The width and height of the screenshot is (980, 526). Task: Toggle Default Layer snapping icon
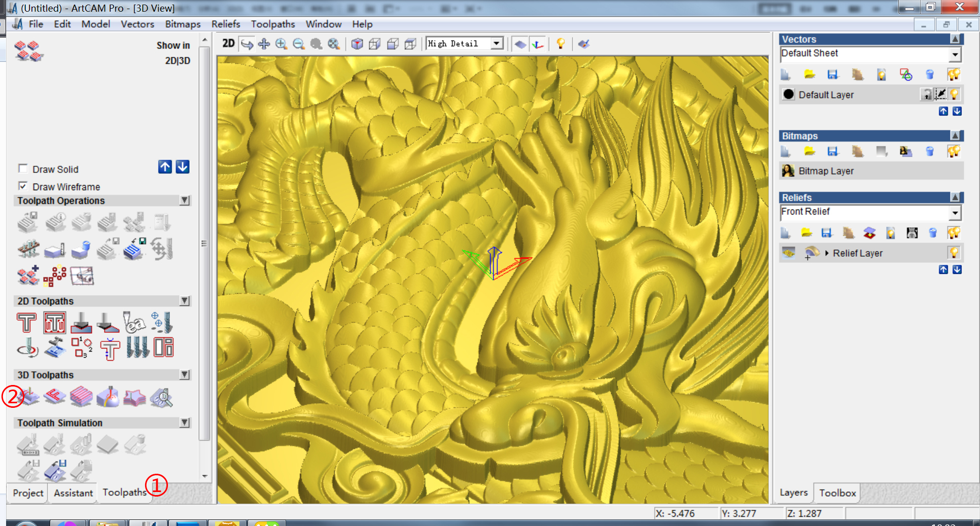(x=940, y=94)
